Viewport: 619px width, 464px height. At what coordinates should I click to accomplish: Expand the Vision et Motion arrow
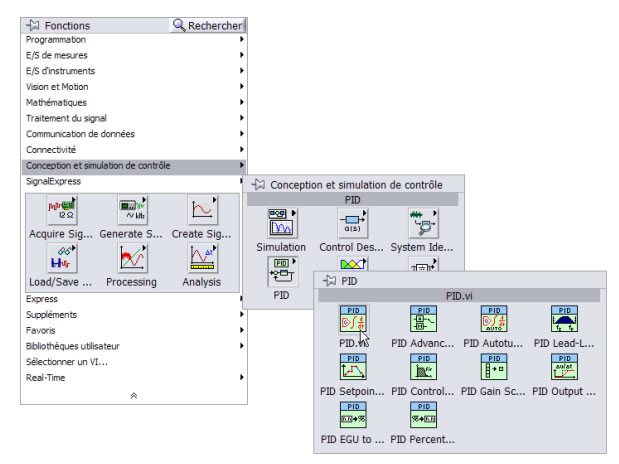(242, 86)
